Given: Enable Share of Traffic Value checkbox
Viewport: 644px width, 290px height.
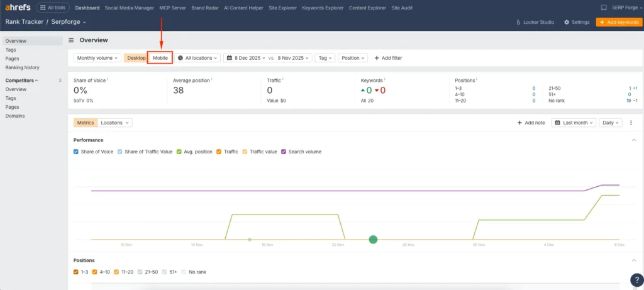Looking at the screenshot, I should point(120,152).
